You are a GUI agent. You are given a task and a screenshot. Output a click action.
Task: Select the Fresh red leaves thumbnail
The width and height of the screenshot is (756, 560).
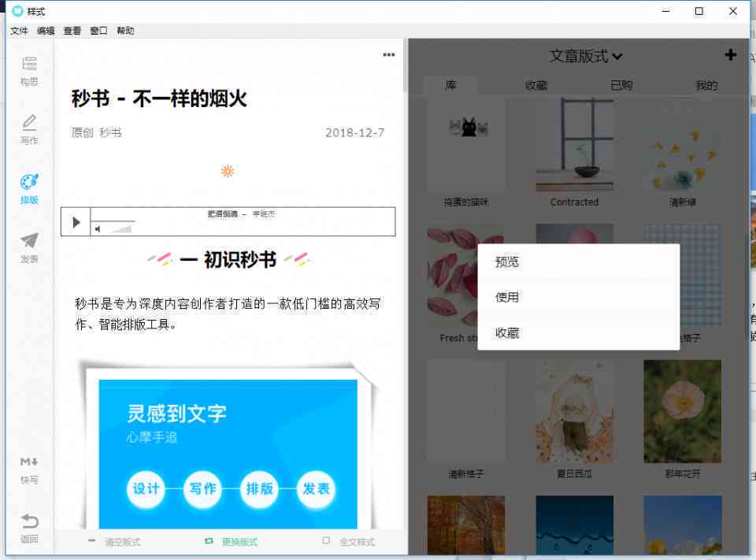(x=452, y=275)
